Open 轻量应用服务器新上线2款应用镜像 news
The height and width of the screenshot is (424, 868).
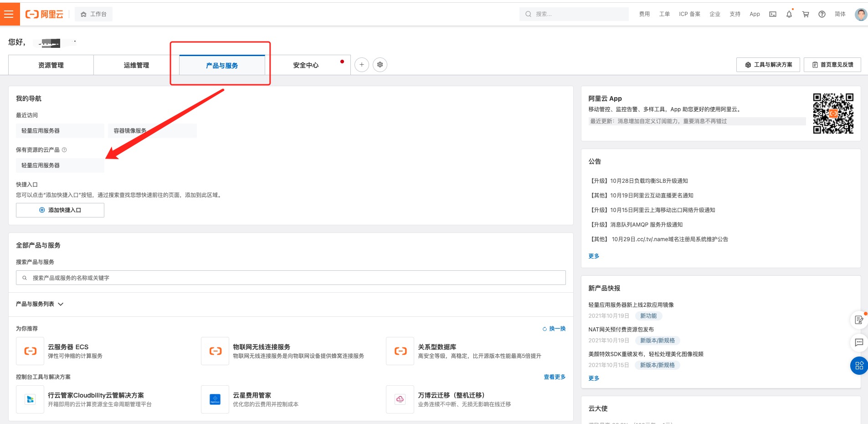(631, 305)
